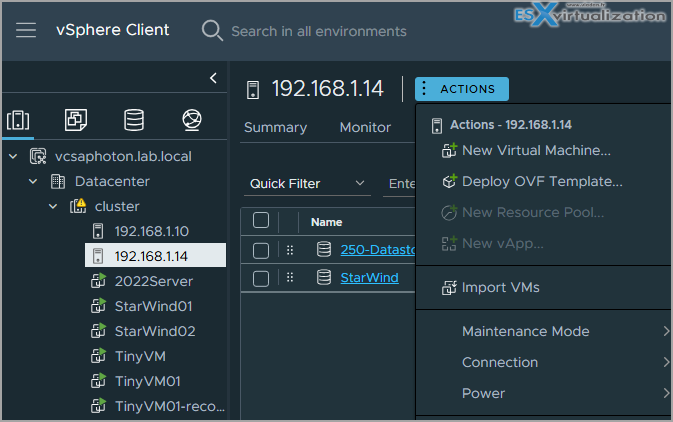The image size is (673, 422).
Task: Collapse the Datacenter tree node
Action: tap(33, 181)
